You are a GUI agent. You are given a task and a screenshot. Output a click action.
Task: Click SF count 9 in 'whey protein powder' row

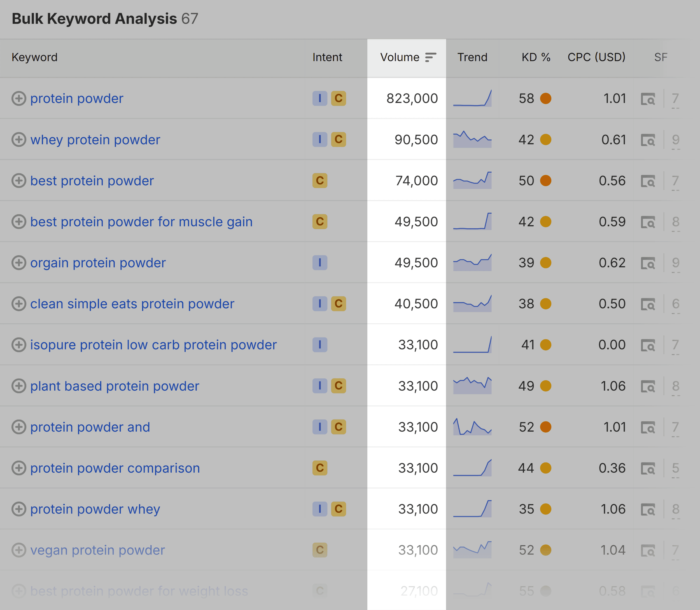pyautogui.click(x=675, y=140)
